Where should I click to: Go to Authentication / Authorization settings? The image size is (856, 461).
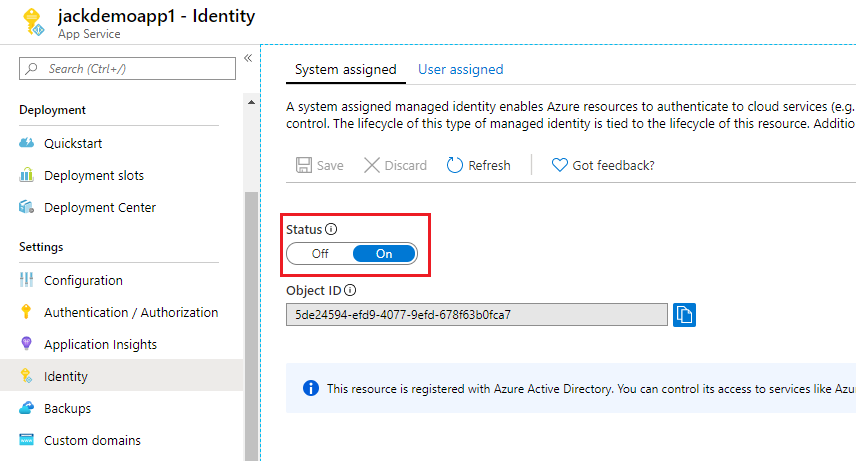click(131, 312)
